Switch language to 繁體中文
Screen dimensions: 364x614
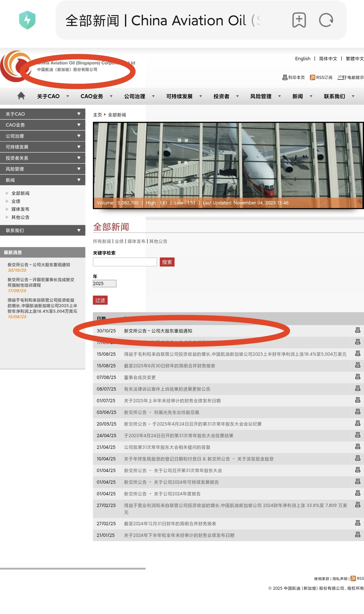coord(355,58)
